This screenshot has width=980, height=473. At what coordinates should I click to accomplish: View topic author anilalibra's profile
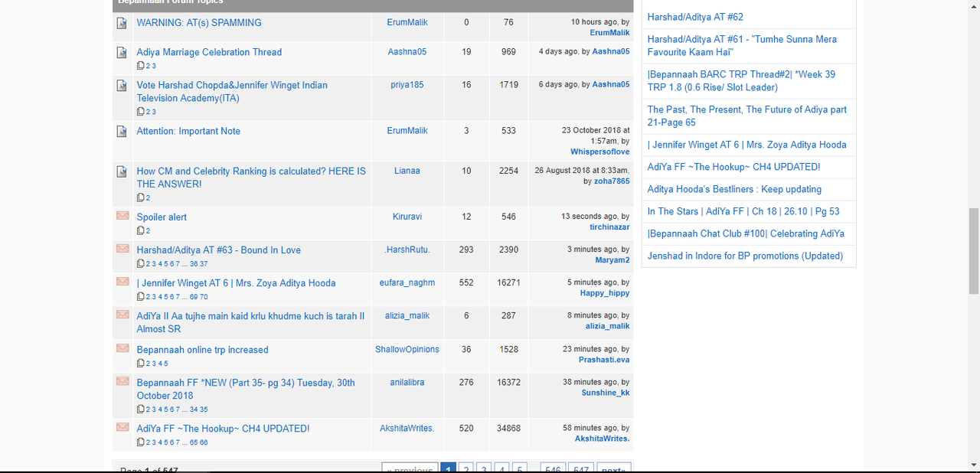[407, 382]
